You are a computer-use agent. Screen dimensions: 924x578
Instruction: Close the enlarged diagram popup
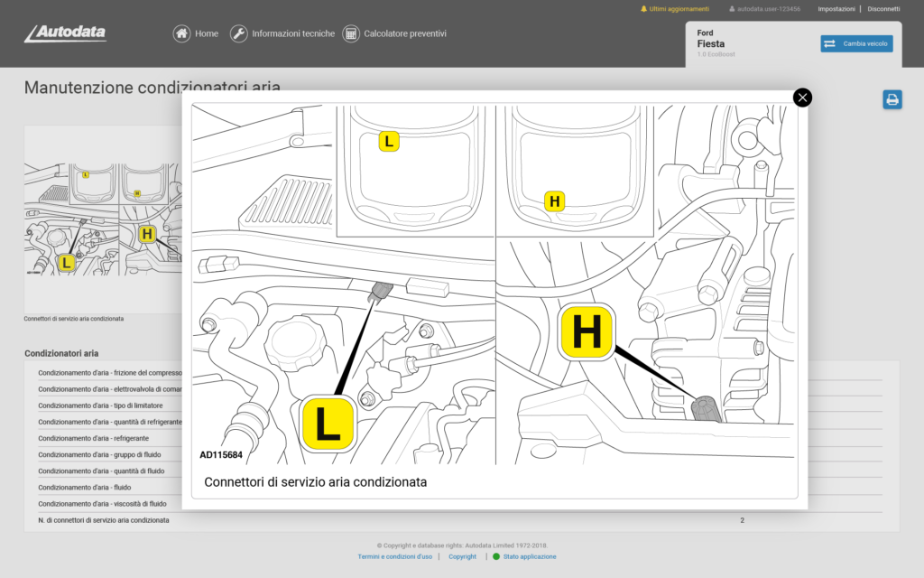[802, 98]
